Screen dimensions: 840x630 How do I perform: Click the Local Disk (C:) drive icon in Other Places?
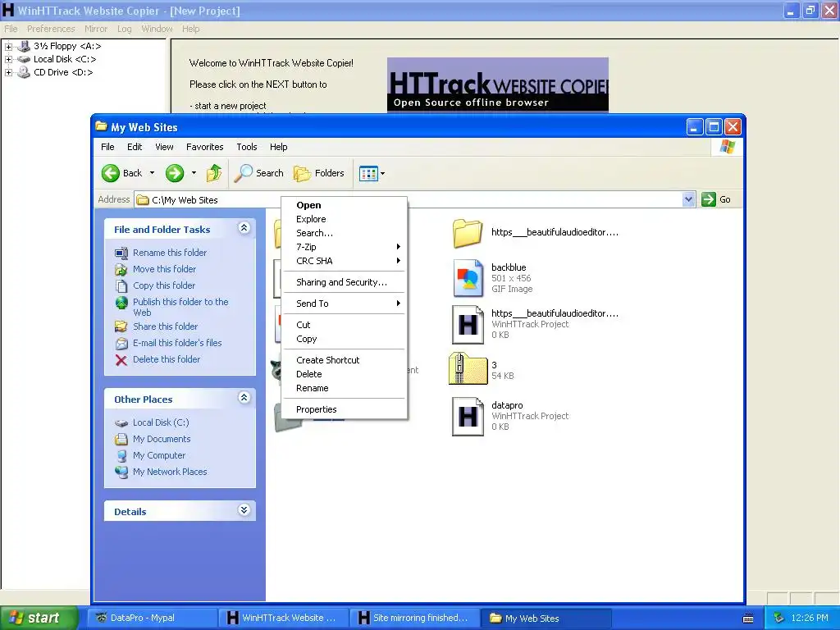click(x=121, y=422)
